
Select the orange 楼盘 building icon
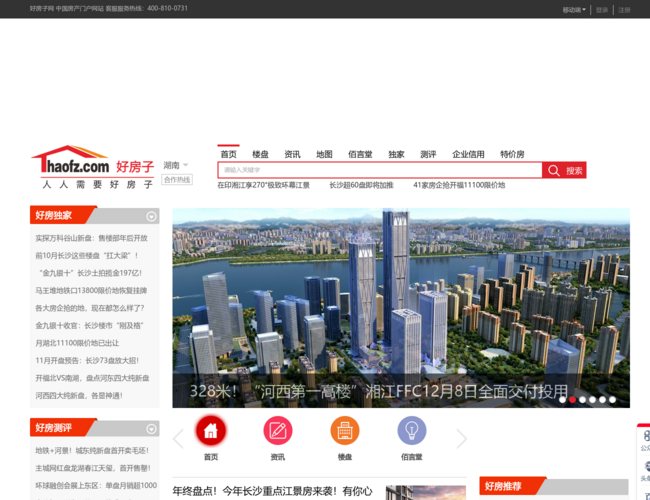point(344,431)
